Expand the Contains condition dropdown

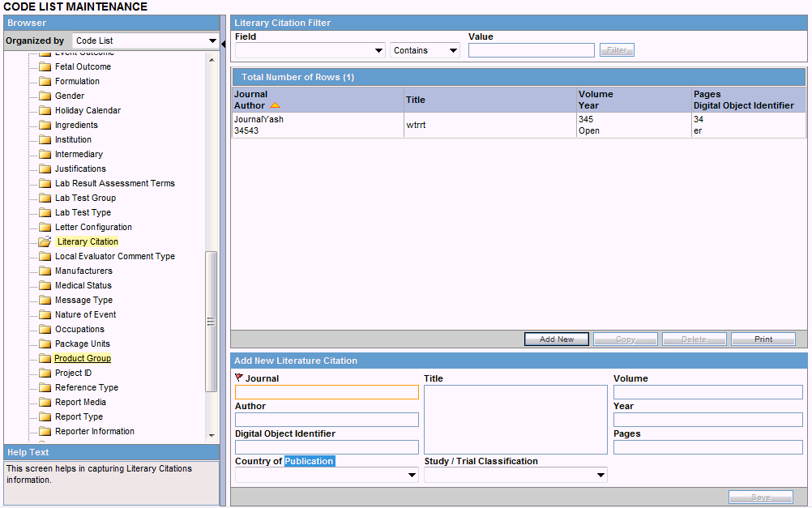(425, 50)
